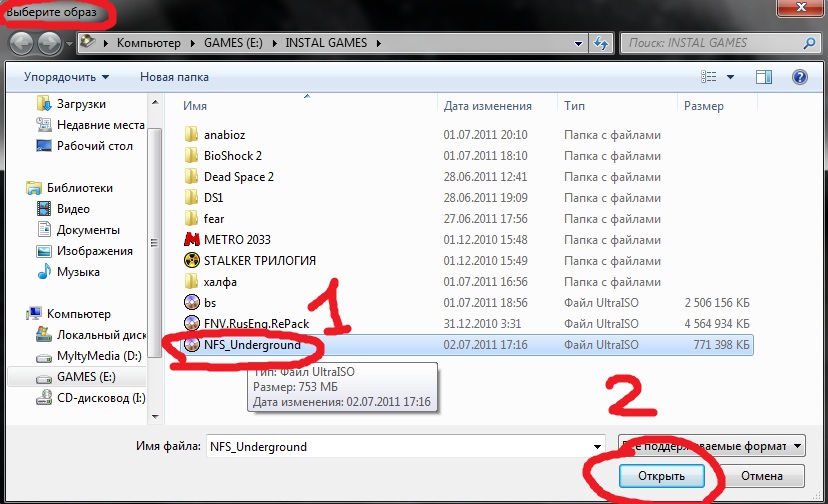Open the Музыка library

[x=78, y=272]
